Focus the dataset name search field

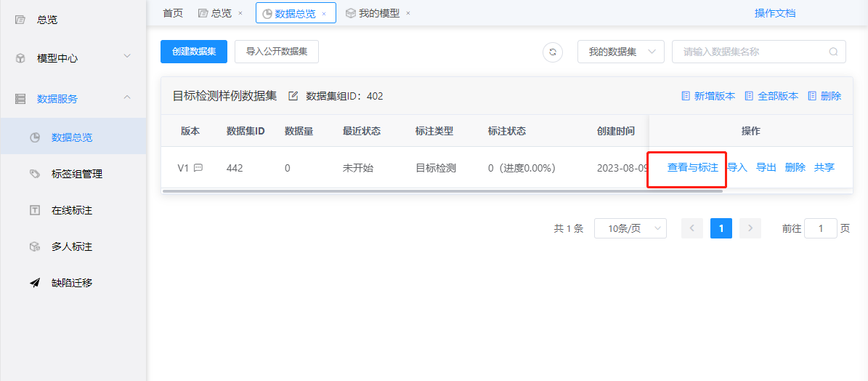[759, 52]
